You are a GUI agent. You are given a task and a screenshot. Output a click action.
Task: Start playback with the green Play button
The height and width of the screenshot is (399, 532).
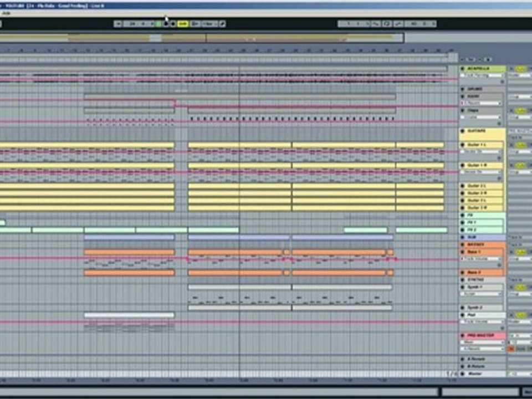[158, 24]
